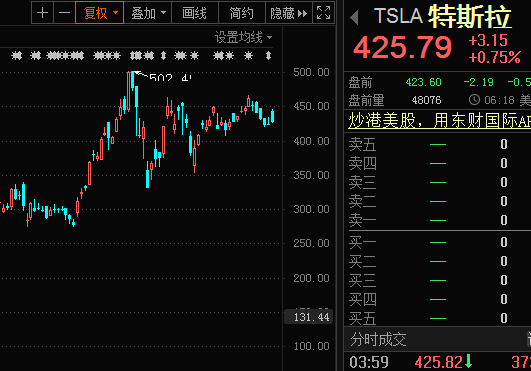Screen dimensions: 531x371
Task: Toggle fullscreen chart icon
Action: (x=323, y=13)
